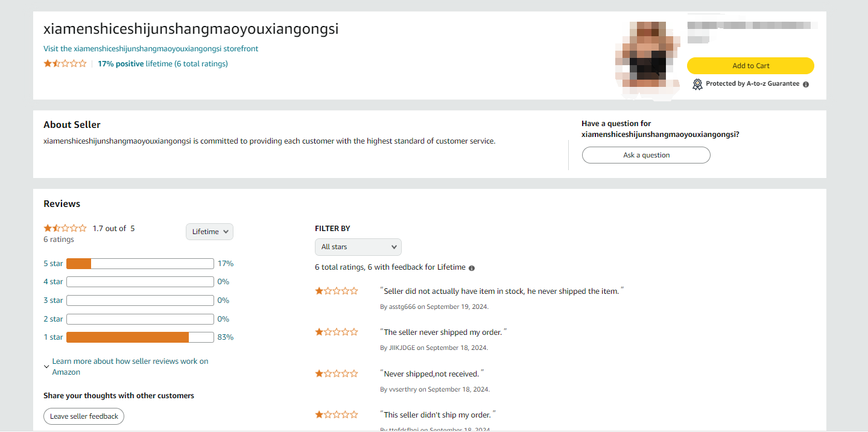The width and height of the screenshot is (868, 432).
Task: Click byline "By vvserthry on September 18, 2024"
Action: pyautogui.click(x=435, y=389)
